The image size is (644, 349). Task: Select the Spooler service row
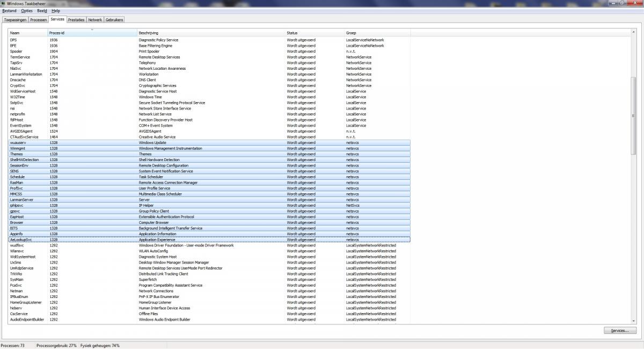click(x=210, y=52)
